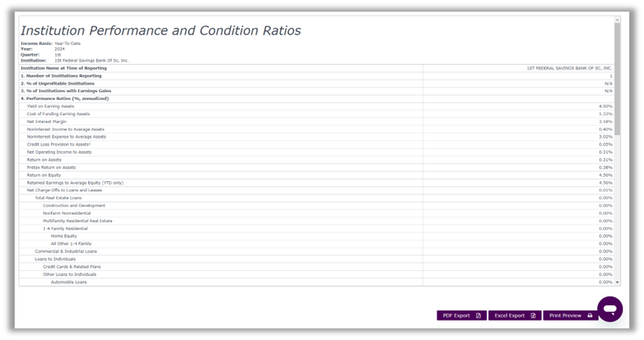Click the PDF Export button
The width and height of the screenshot is (644, 340).
pyautogui.click(x=461, y=315)
